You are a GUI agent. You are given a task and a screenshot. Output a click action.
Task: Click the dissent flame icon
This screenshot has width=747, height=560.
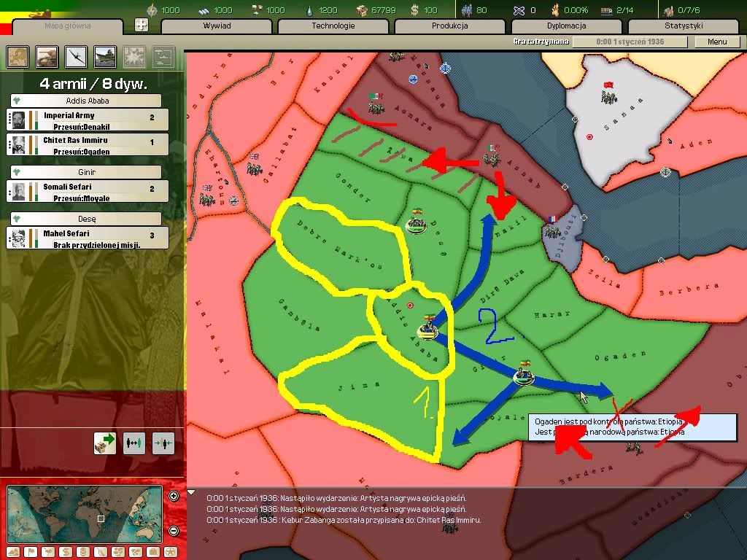coord(555,10)
